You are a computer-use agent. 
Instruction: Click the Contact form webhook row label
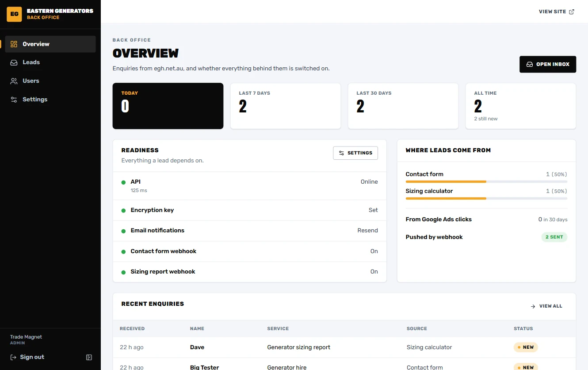(164, 251)
